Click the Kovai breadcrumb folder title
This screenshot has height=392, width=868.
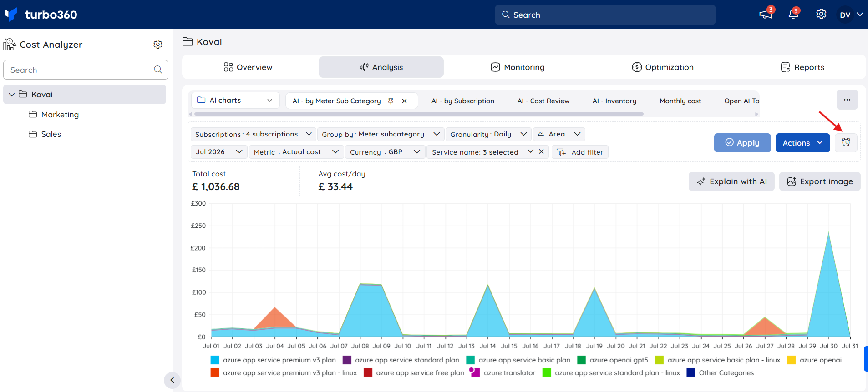point(202,42)
